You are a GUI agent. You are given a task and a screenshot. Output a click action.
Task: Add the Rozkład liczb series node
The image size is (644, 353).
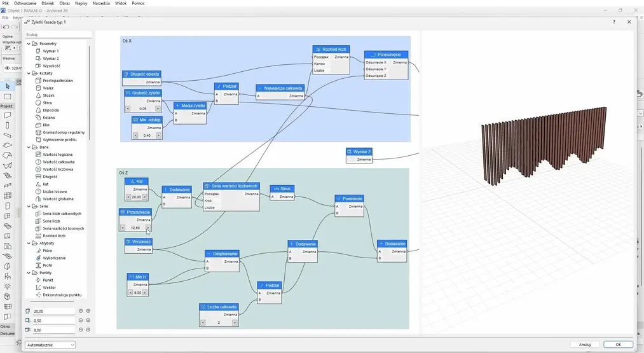click(54, 235)
